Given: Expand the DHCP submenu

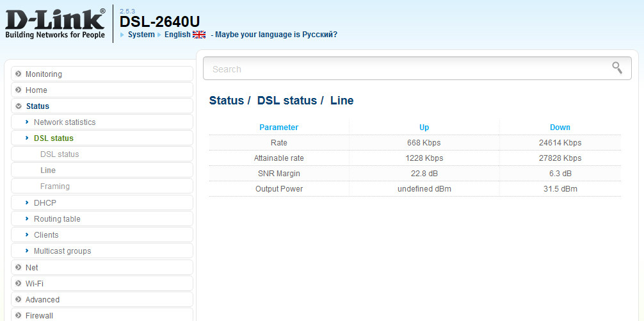Looking at the screenshot, I should 45,203.
